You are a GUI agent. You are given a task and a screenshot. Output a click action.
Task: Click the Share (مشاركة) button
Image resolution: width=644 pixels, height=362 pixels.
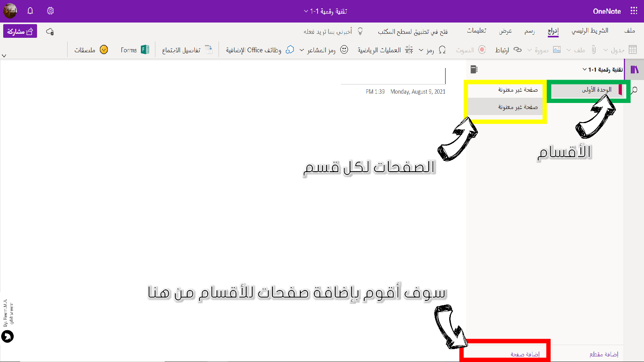[x=20, y=31]
